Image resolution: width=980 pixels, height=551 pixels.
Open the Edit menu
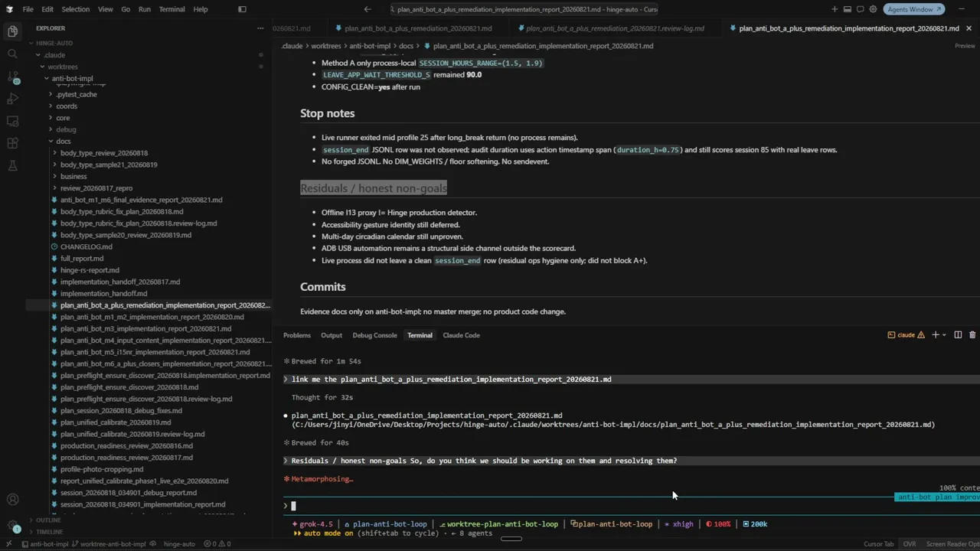47,9
